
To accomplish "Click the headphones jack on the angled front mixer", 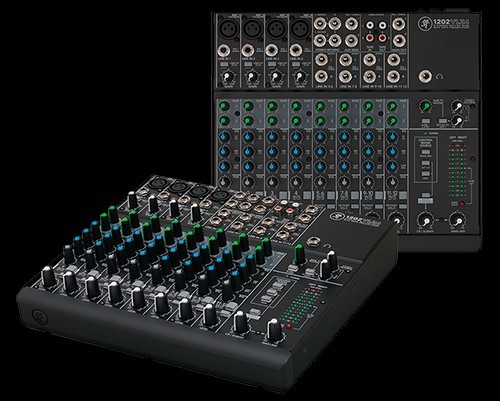I will [314, 242].
